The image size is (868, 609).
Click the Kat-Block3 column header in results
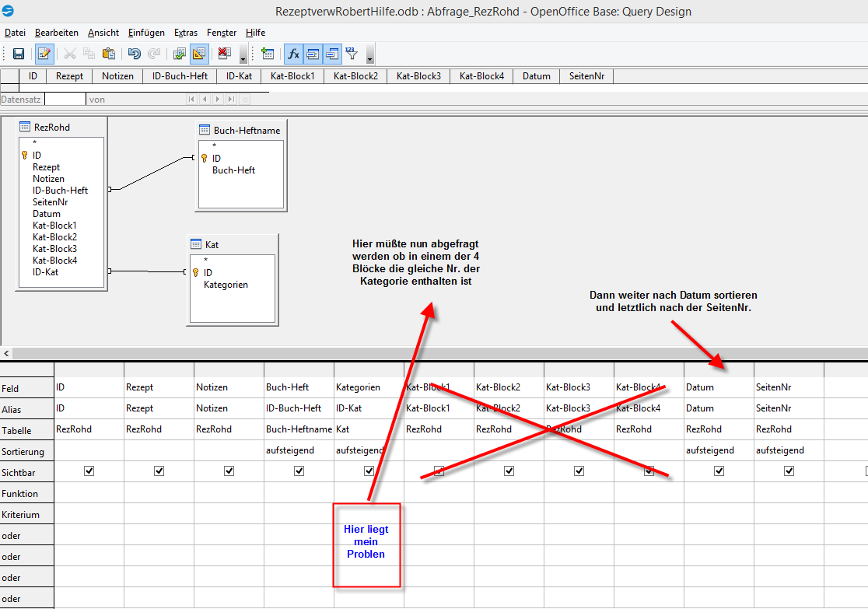[418, 76]
